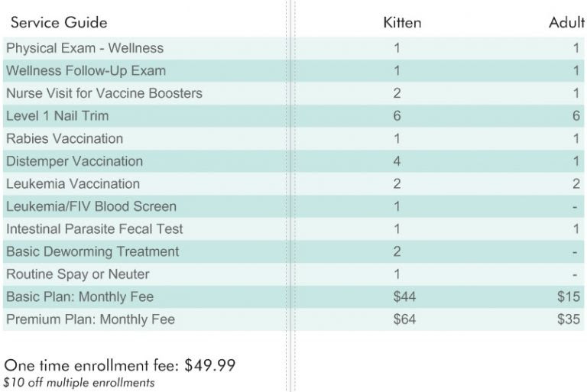This screenshot has height=392, width=587.
Task: Select the Routine Spay or Neuter label
Action: point(78,274)
